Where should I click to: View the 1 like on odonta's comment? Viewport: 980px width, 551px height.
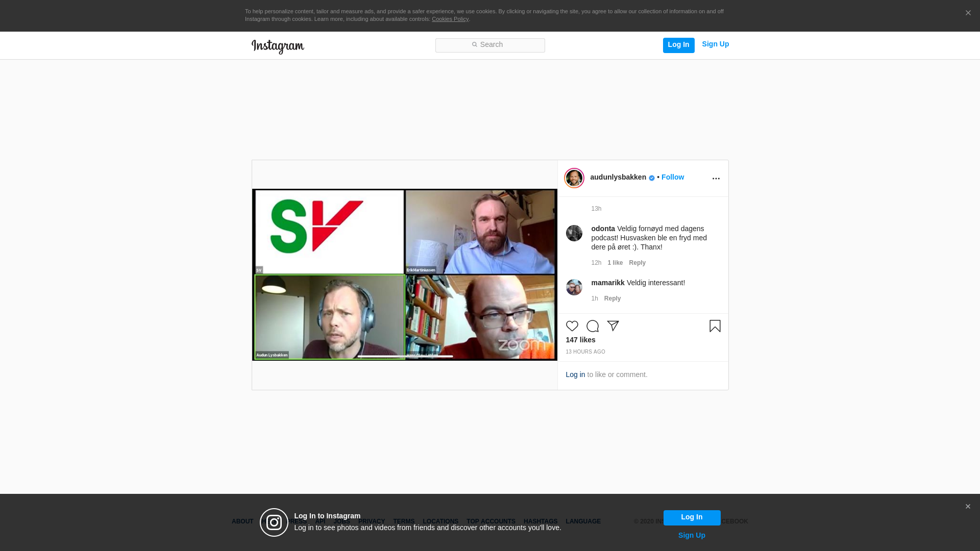615,263
